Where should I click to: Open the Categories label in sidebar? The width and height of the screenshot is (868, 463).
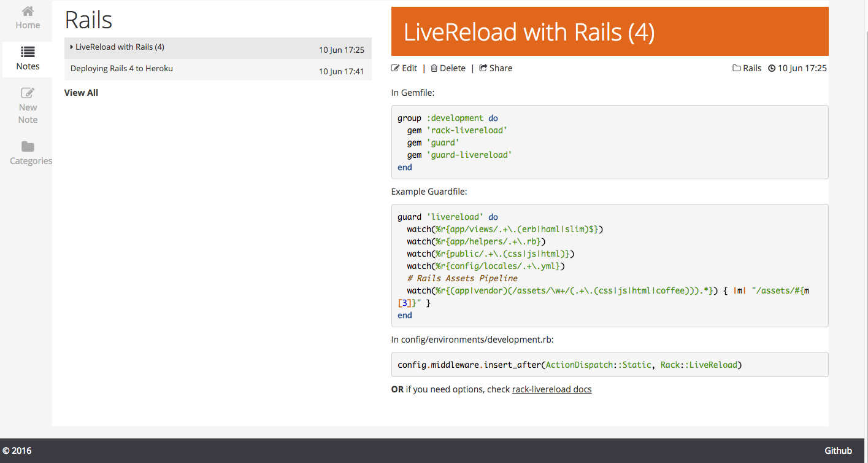click(31, 161)
